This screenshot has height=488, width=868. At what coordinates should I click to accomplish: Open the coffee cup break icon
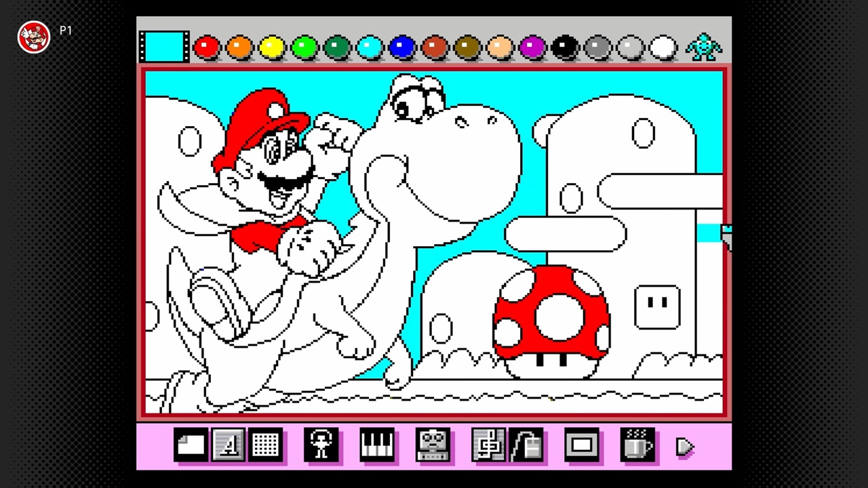click(x=637, y=445)
